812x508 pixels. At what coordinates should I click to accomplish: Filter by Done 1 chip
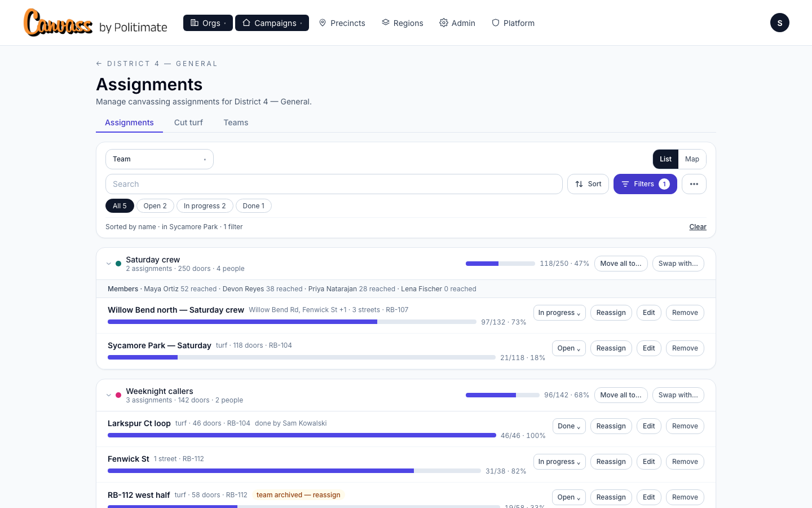coord(254,206)
